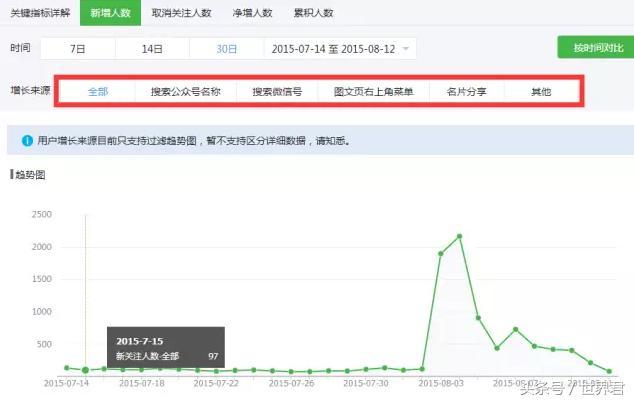The image size is (634, 401).
Task: View the 累积人数 tab
Action: pyautogui.click(x=313, y=13)
